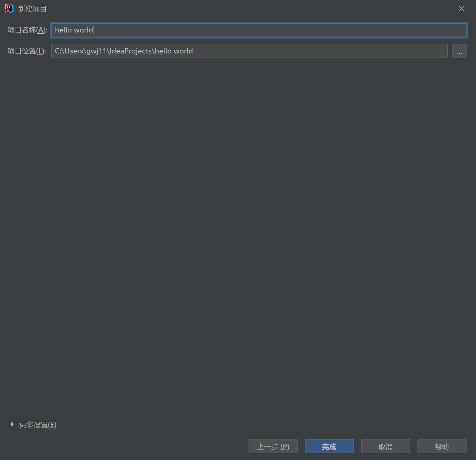Cancel project creation with 取消

click(x=385, y=446)
